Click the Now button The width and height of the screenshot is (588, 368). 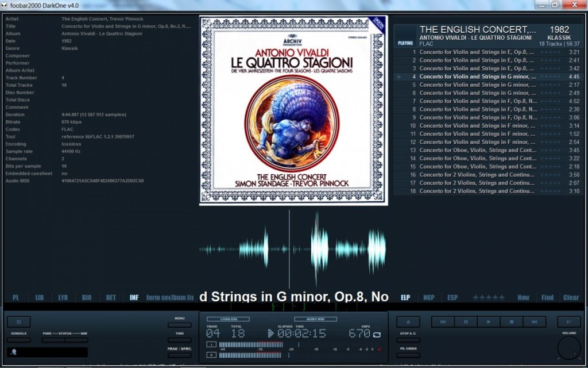click(x=524, y=297)
